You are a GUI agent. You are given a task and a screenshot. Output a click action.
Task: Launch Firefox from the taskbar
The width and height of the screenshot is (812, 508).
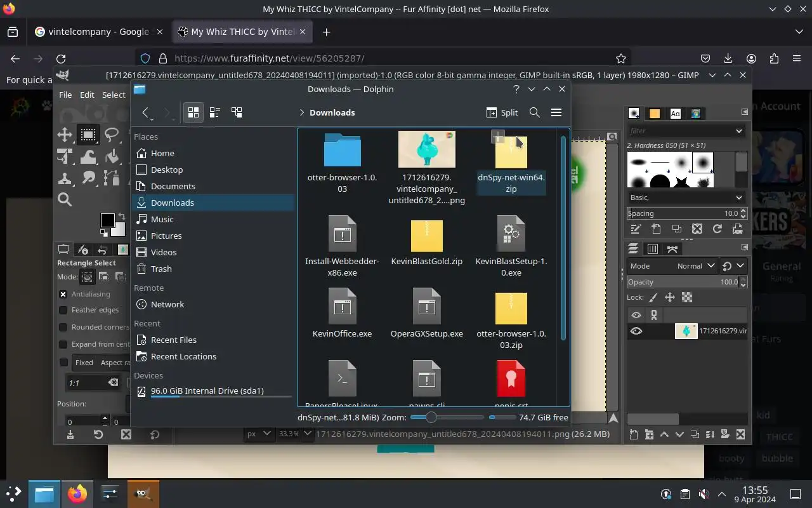pos(77,494)
